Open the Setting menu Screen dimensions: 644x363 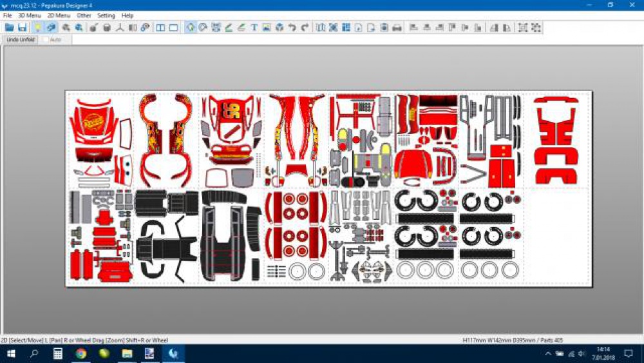coord(106,15)
